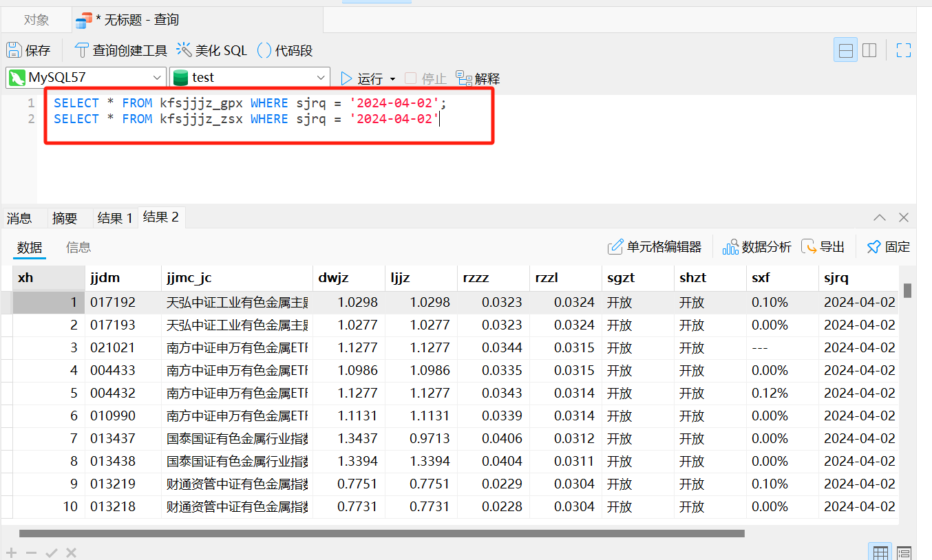Screen dimensions: 932x560
Task: Select cell with fund code 013437
Action: pos(123,438)
